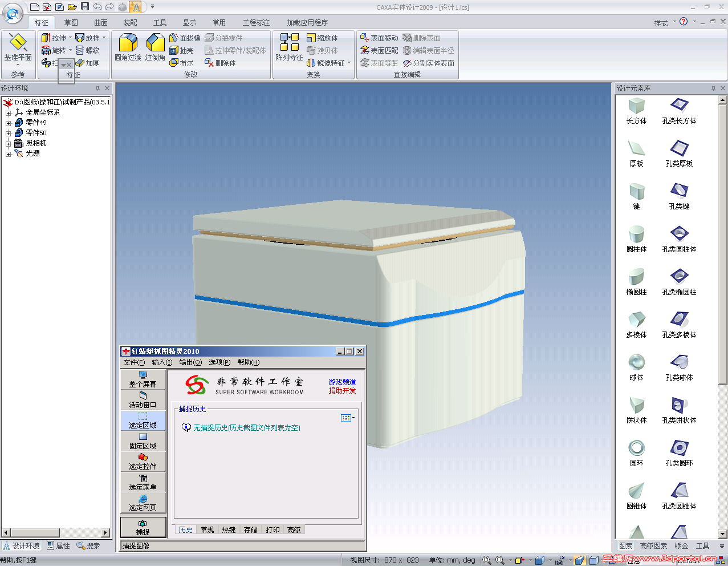Select the 删除体 delete body tool
The height and width of the screenshot is (566, 728).
coord(220,63)
